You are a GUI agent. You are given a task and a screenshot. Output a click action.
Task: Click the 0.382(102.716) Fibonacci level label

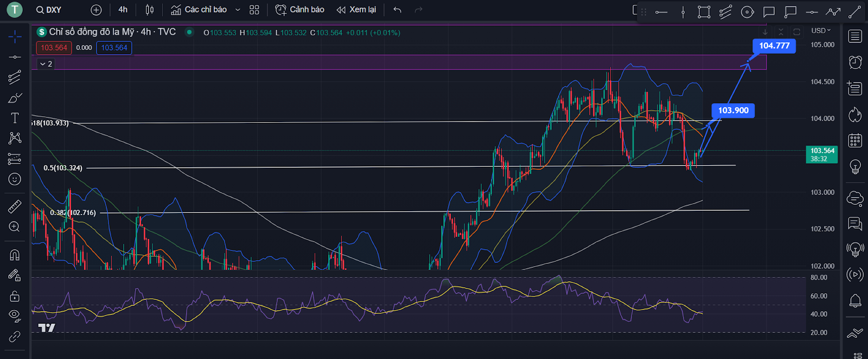click(73, 212)
